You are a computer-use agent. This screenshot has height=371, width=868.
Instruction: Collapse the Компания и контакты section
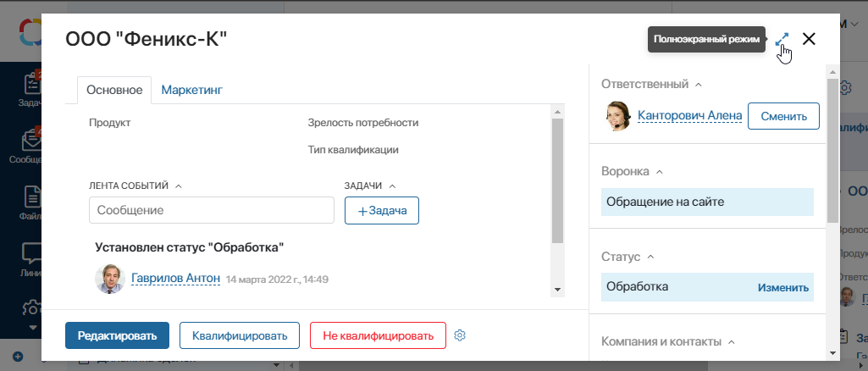pyautogui.click(x=732, y=341)
